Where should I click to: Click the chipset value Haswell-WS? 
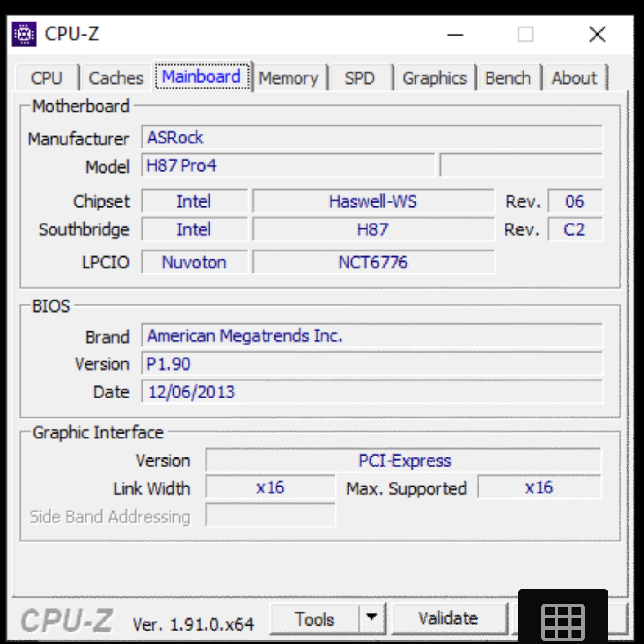coord(373,201)
